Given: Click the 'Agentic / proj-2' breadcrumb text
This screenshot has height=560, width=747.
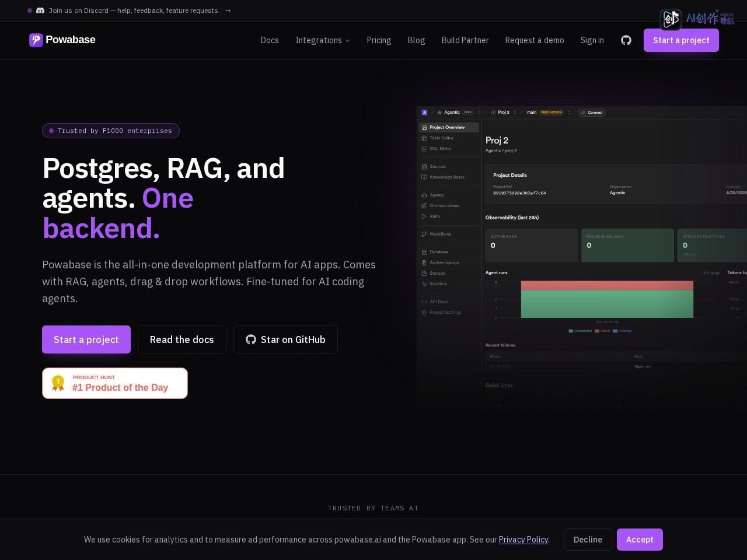Looking at the screenshot, I should click(x=501, y=150).
